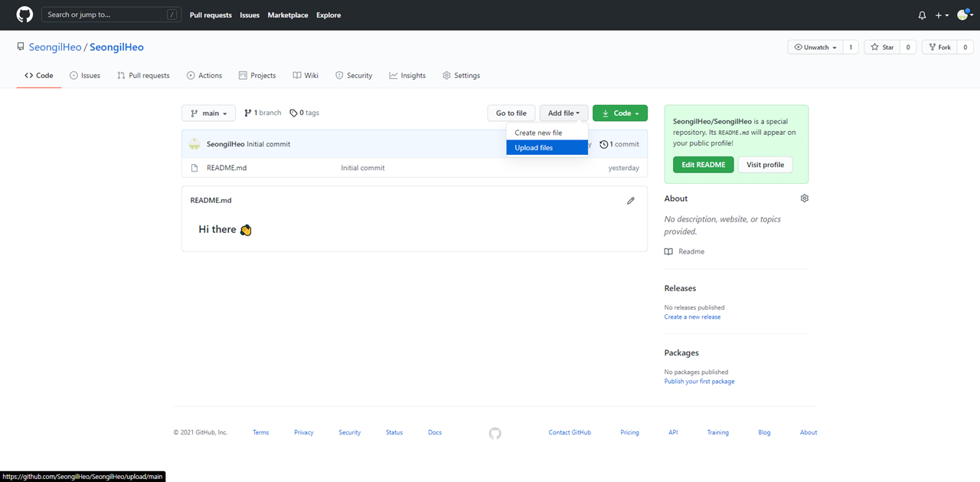980x482 pixels.
Task: Click the watchers count 1
Action: click(x=851, y=48)
